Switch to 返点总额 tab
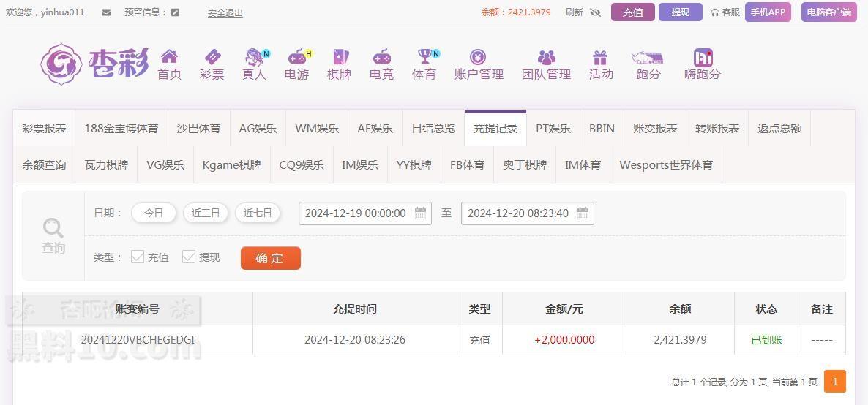Viewport: 868px width, 405px height. click(x=779, y=129)
